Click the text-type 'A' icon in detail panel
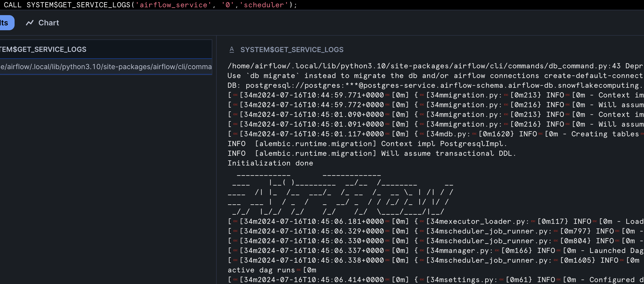Screen dimensions: 644x284 tap(232, 50)
